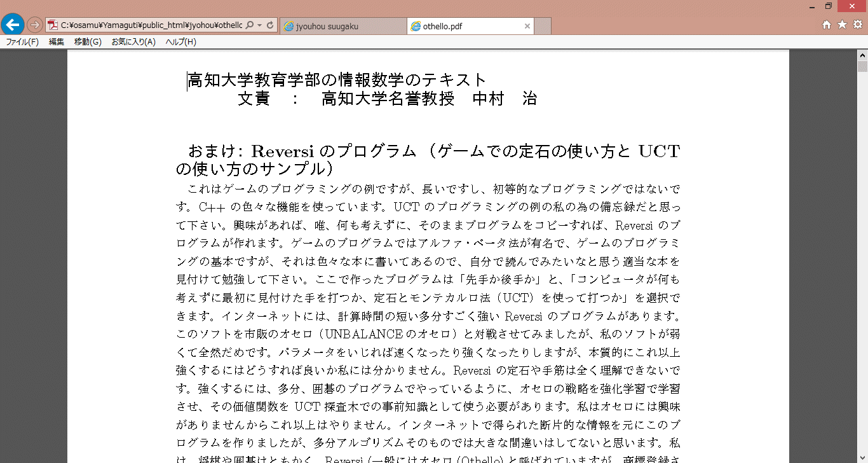868x463 pixels.
Task: Go to the Home page icon
Action: coord(827,25)
